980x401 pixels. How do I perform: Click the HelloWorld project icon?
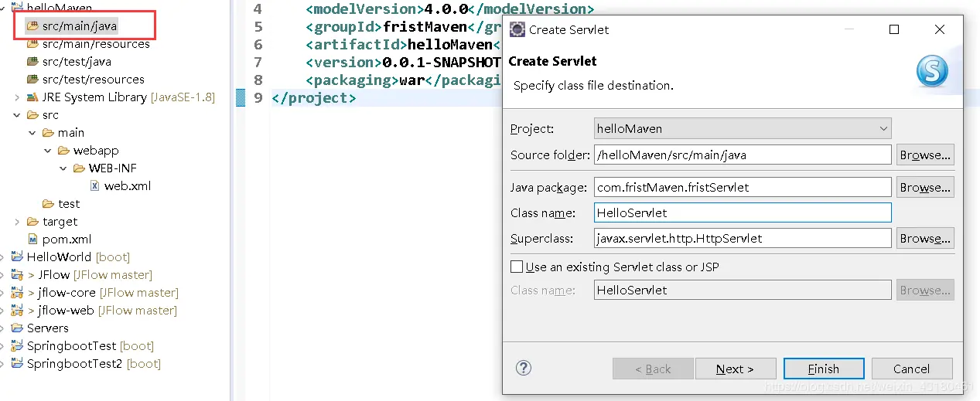(x=17, y=257)
